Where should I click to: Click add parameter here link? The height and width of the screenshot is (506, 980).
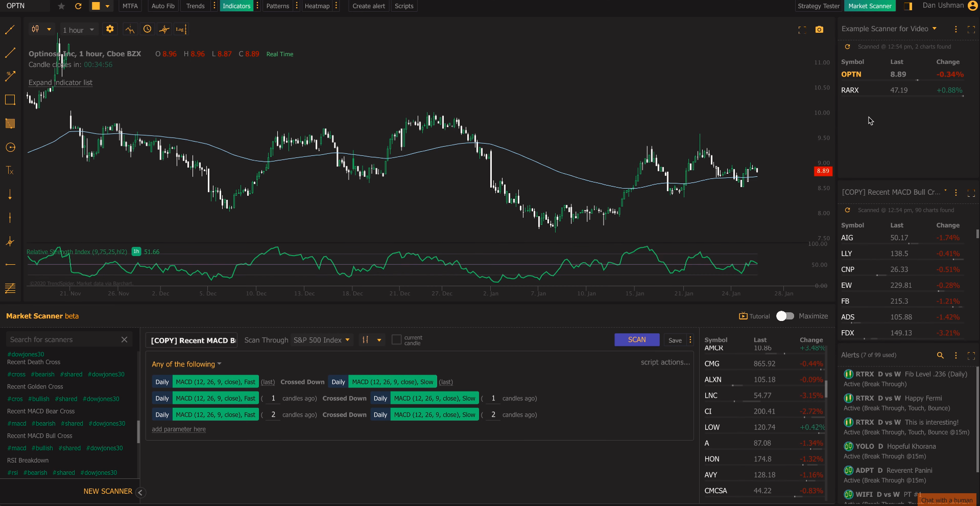coord(179,429)
